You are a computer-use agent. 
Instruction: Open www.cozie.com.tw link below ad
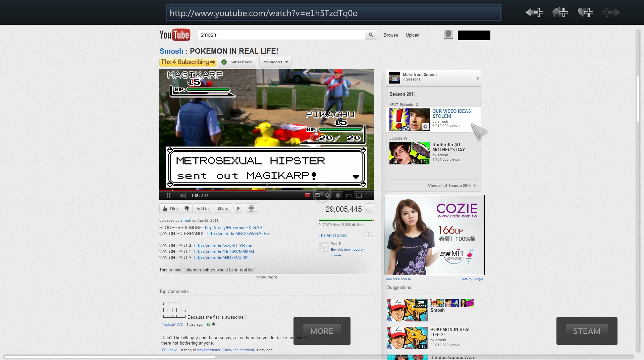(398, 279)
